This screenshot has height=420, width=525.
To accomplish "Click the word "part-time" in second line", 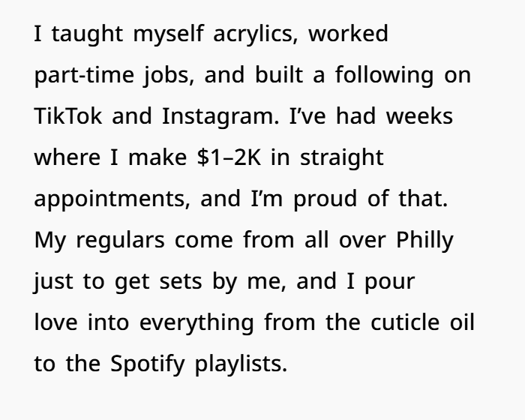I will [84, 76].
